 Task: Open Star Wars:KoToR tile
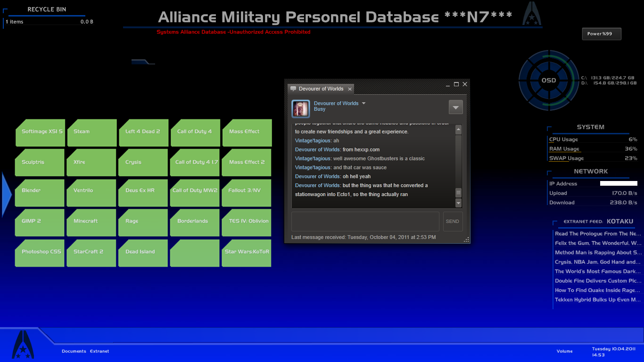[x=247, y=254]
